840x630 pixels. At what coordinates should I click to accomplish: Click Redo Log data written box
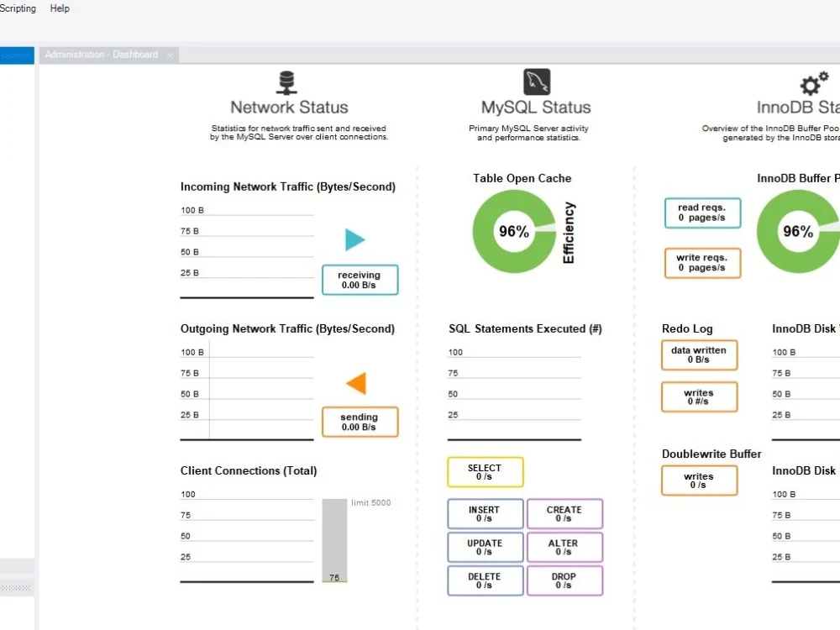tap(700, 354)
